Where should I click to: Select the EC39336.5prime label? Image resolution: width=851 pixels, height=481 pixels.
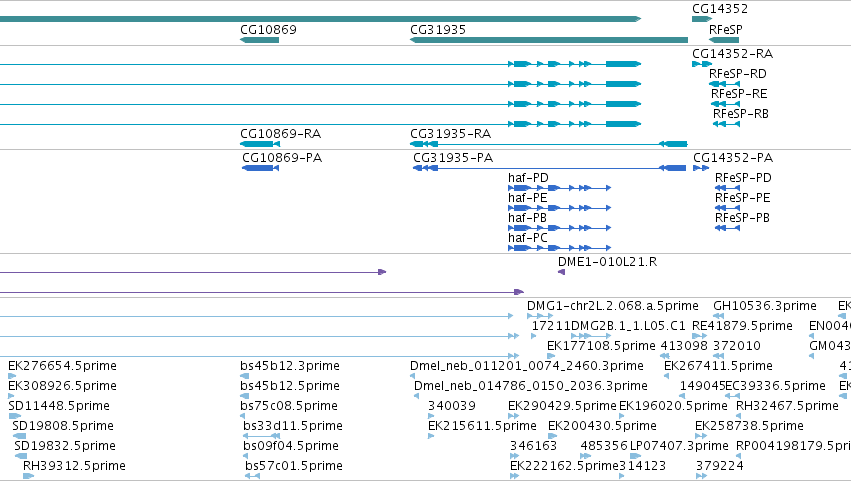[x=776, y=386]
